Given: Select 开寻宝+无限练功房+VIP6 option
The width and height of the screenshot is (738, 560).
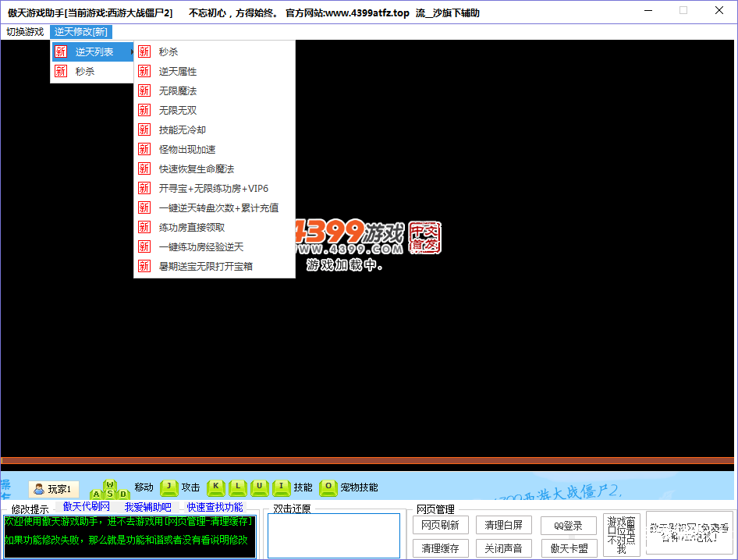Looking at the screenshot, I should 215,188.
